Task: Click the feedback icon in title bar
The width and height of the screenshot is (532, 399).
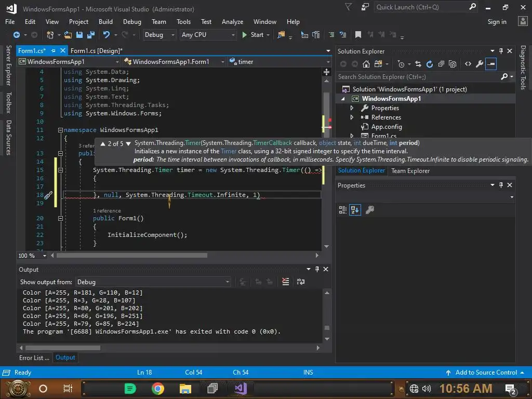Action: tap(365, 7)
